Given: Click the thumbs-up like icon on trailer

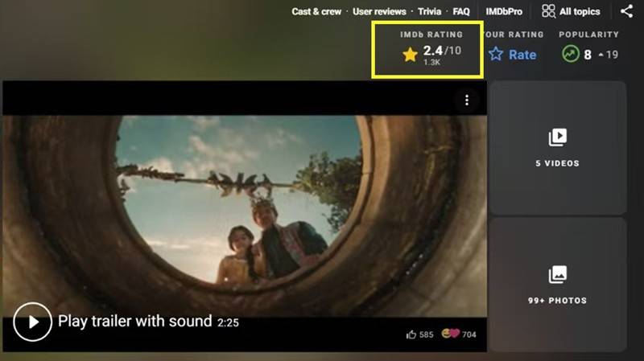Looking at the screenshot, I should click(x=411, y=334).
